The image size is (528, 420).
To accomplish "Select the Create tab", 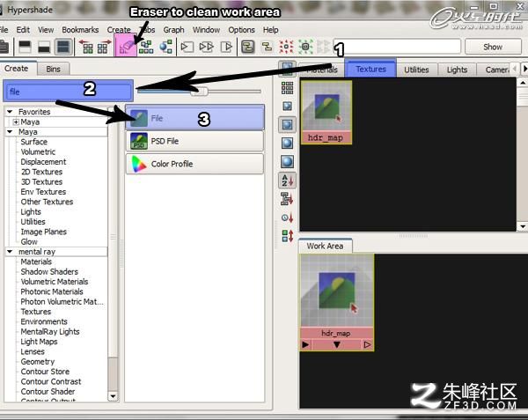I will tap(16, 69).
